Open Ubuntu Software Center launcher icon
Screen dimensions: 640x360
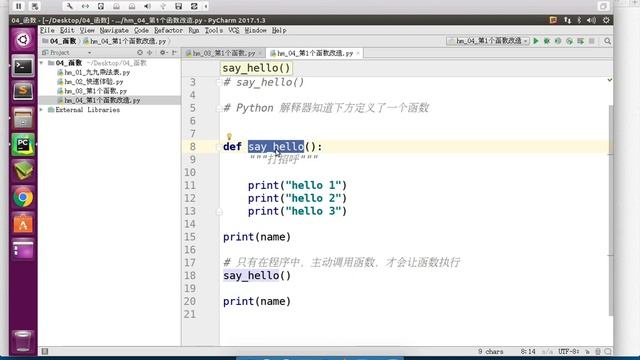[x=23, y=224]
